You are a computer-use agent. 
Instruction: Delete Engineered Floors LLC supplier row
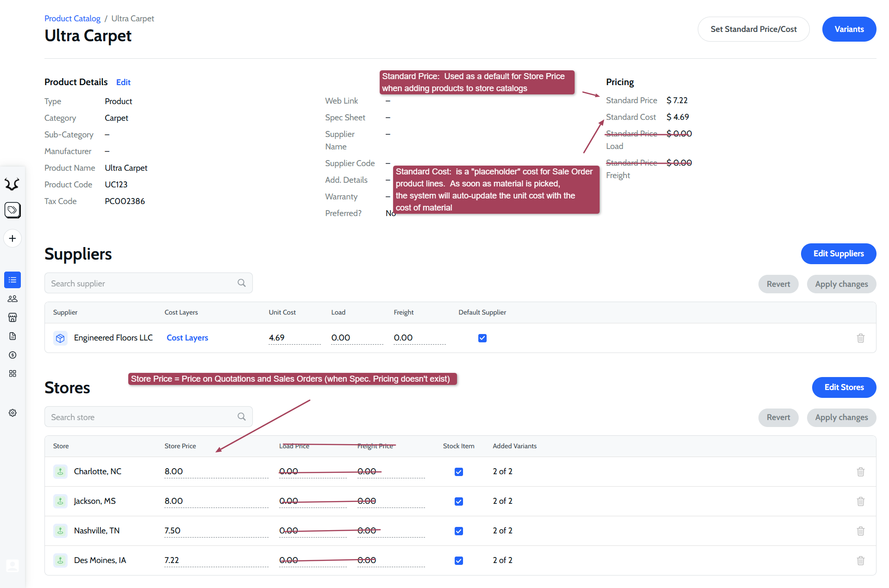tap(860, 338)
